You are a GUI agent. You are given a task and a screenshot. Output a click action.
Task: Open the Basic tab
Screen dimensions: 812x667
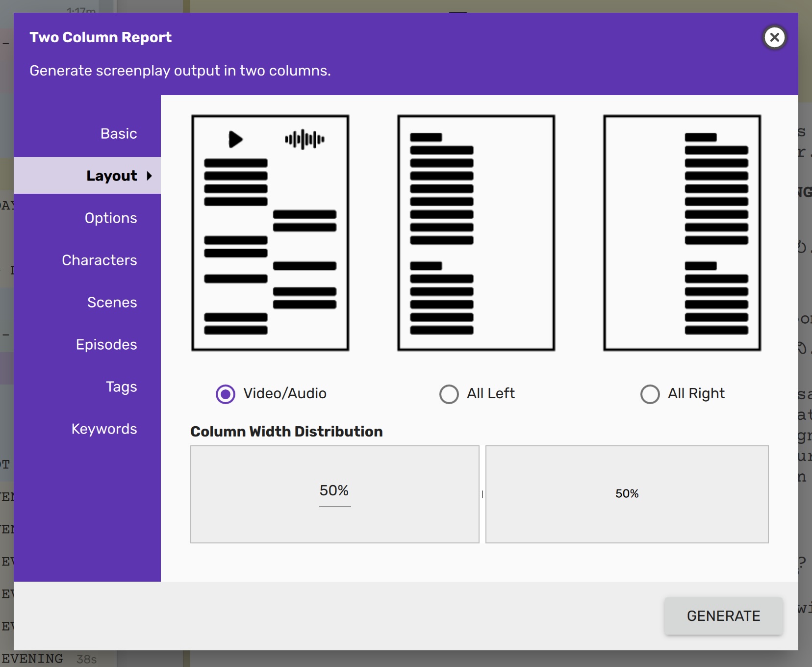(119, 133)
